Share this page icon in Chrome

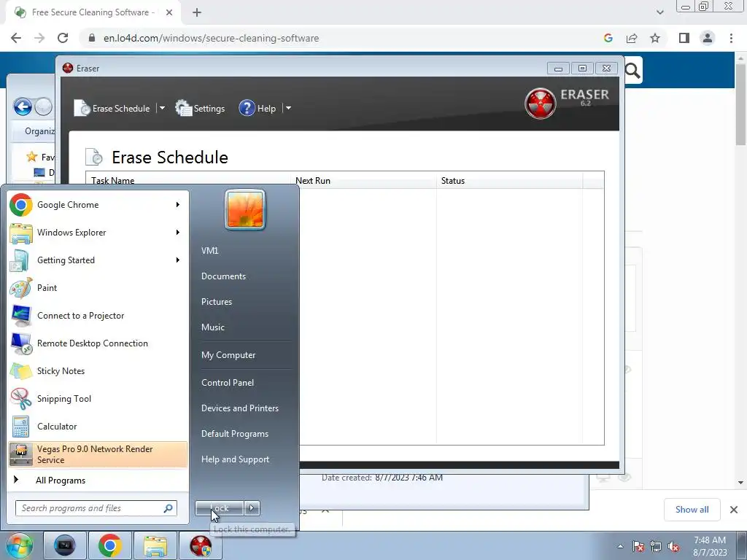632,38
